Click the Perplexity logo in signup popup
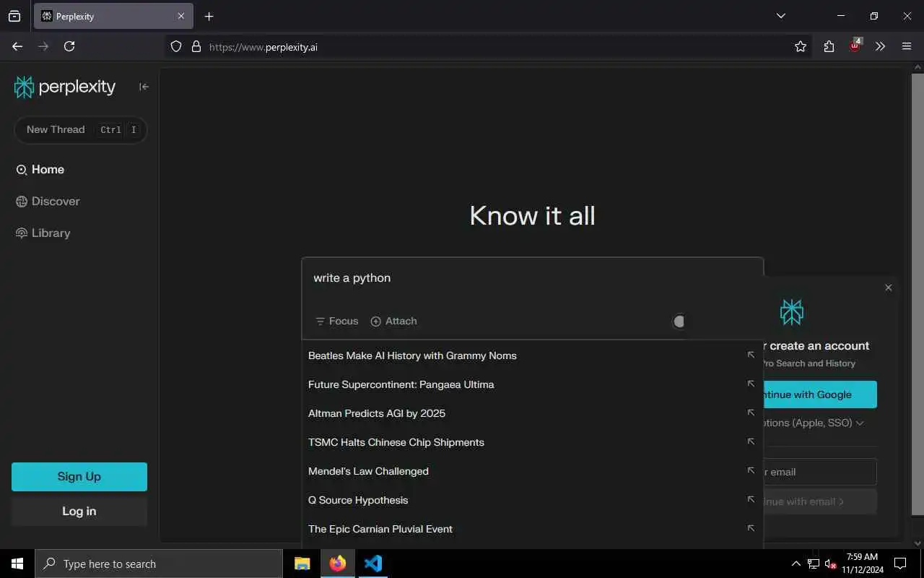This screenshot has height=578, width=924. [792, 312]
